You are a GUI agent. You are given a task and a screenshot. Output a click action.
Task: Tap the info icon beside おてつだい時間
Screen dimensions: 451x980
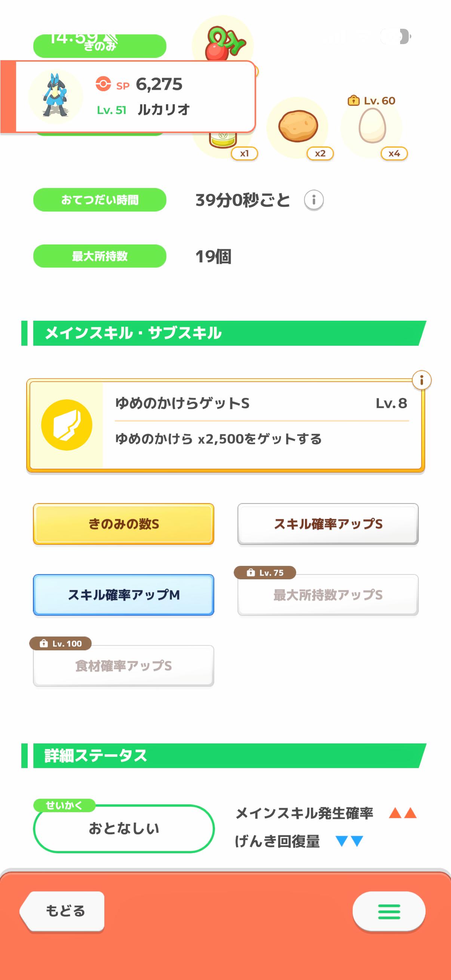tap(314, 200)
